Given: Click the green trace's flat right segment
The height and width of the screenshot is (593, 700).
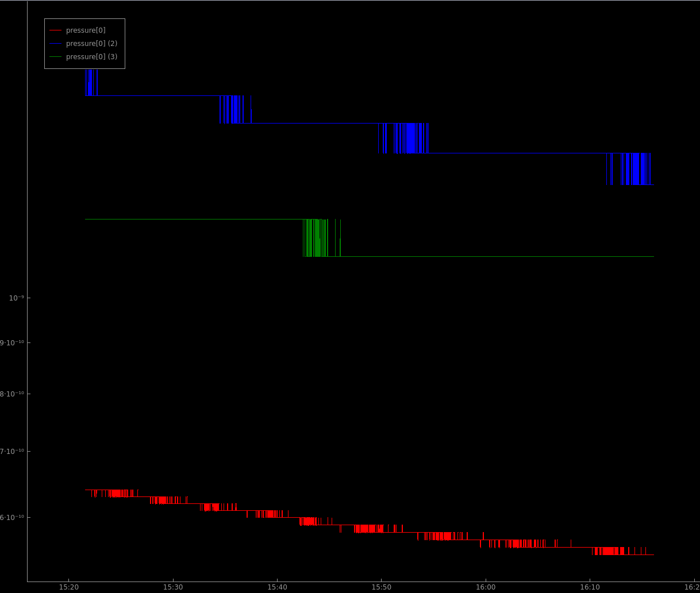Looking at the screenshot, I should click(494, 256).
